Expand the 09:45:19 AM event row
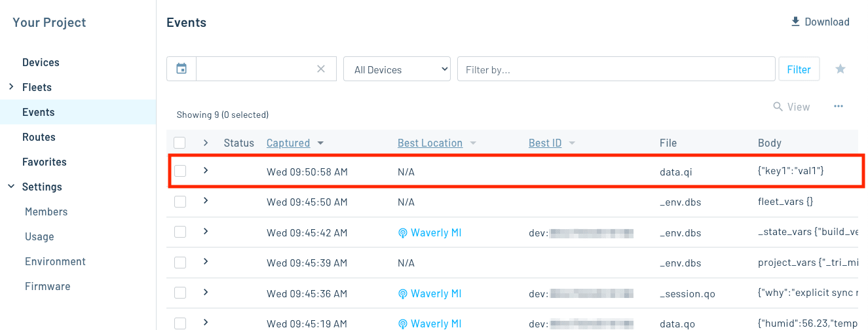 (206, 322)
